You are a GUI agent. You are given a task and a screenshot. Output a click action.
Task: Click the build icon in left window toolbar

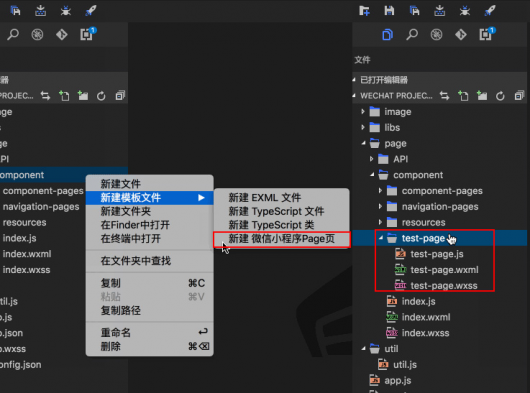click(41, 11)
